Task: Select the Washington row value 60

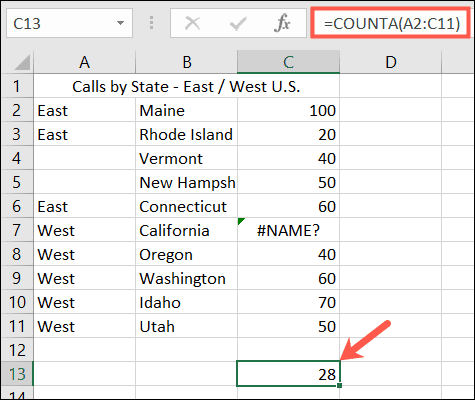Action: (x=288, y=278)
